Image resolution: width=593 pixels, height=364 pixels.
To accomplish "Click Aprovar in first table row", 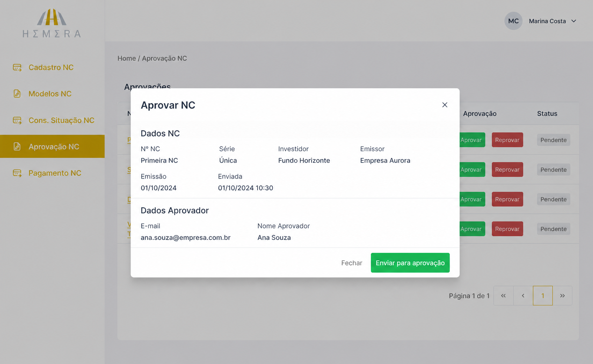I will pos(472,140).
